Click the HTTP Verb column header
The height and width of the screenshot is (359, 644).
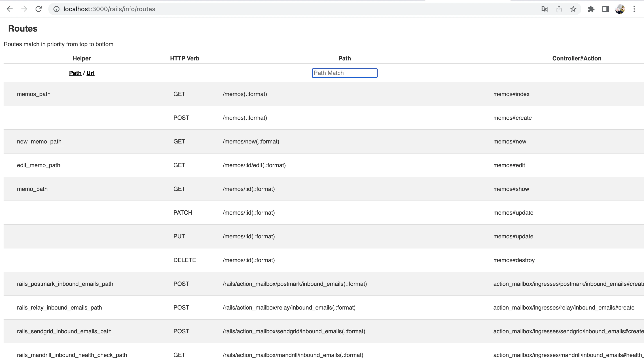click(184, 58)
